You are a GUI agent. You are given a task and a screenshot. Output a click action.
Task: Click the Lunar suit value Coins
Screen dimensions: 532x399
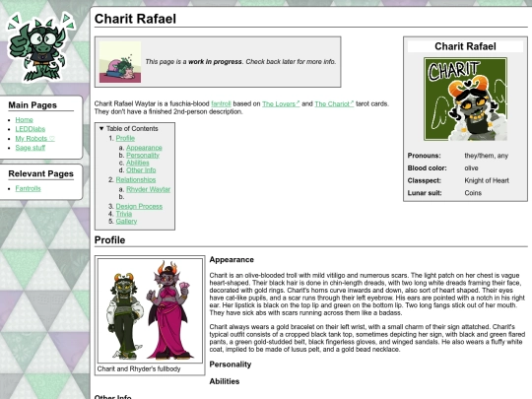click(473, 193)
